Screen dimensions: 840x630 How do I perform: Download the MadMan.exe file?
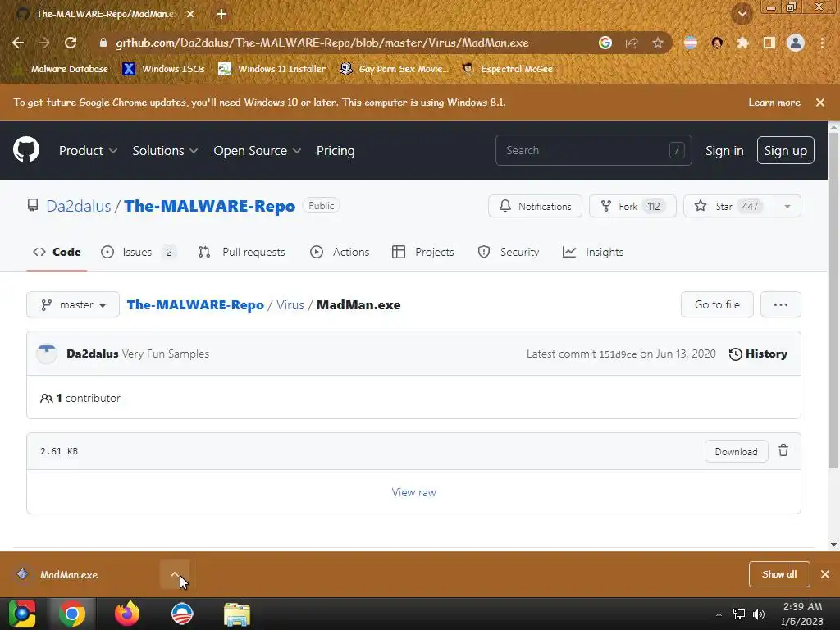coord(736,451)
